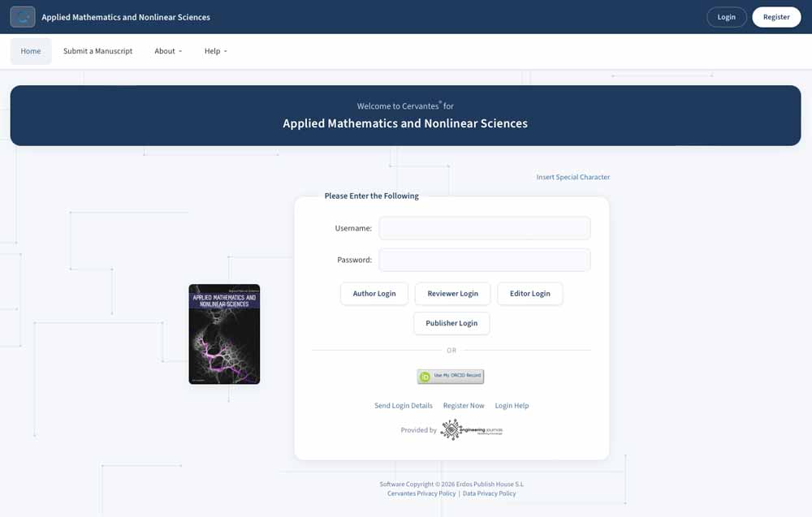
Task: Click the Use My ORCID Record button
Action: (x=451, y=377)
